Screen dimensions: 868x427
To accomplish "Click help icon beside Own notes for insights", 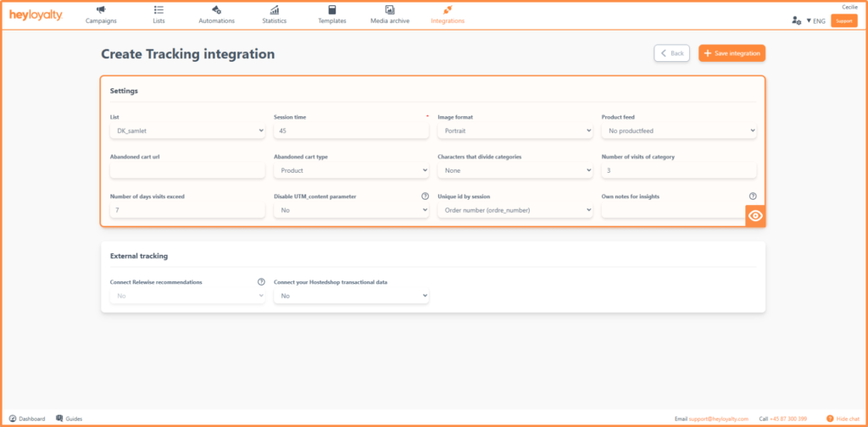I will (752, 196).
